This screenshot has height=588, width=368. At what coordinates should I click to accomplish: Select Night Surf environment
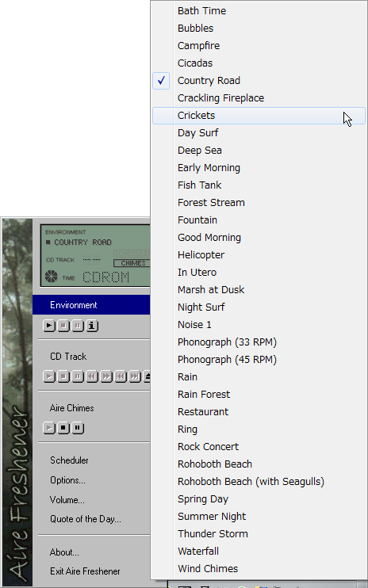(259, 307)
